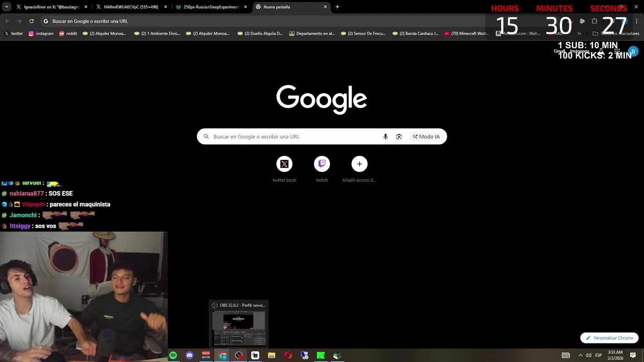The width and height of the screenshot is (644, 362).
Task: Open the volume speaker tray icon
Action: pos(589,355)
